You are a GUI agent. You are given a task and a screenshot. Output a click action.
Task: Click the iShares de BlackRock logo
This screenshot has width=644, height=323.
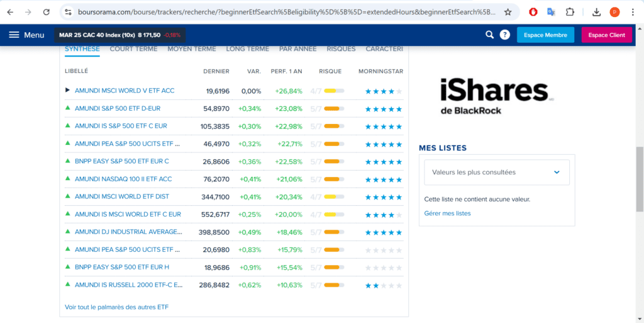pos(497,96)
